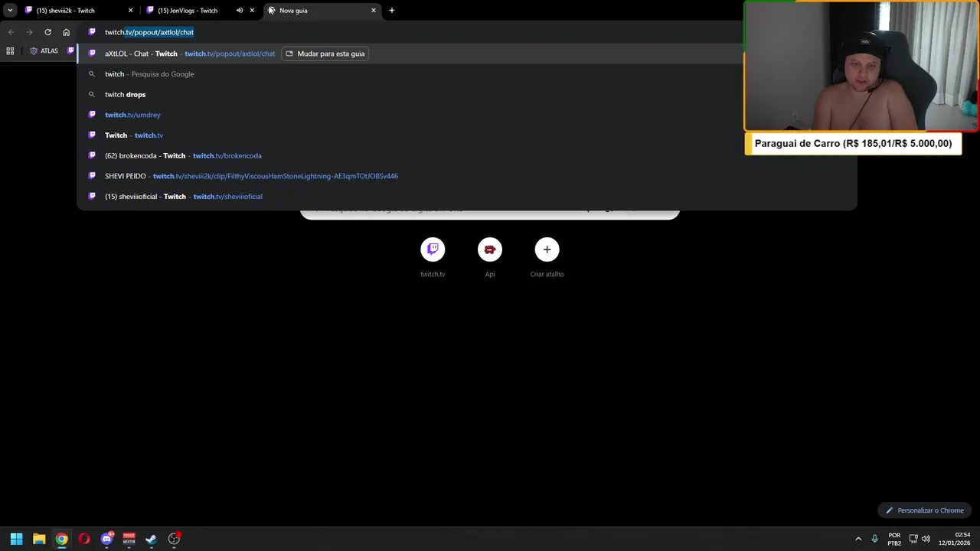
Task: Click the webcam overlay video
Action: [861, 66]
